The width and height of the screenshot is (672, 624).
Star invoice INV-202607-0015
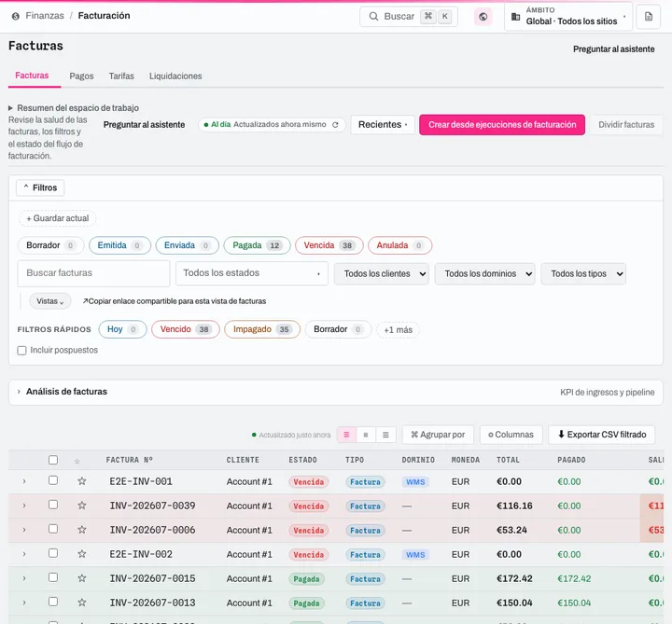(x=82, y=578)
